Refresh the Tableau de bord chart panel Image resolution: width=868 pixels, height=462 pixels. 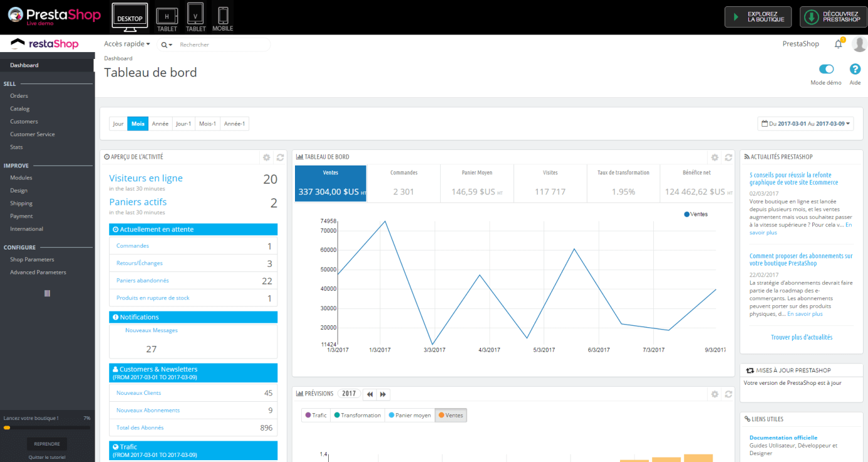point(728,157)
